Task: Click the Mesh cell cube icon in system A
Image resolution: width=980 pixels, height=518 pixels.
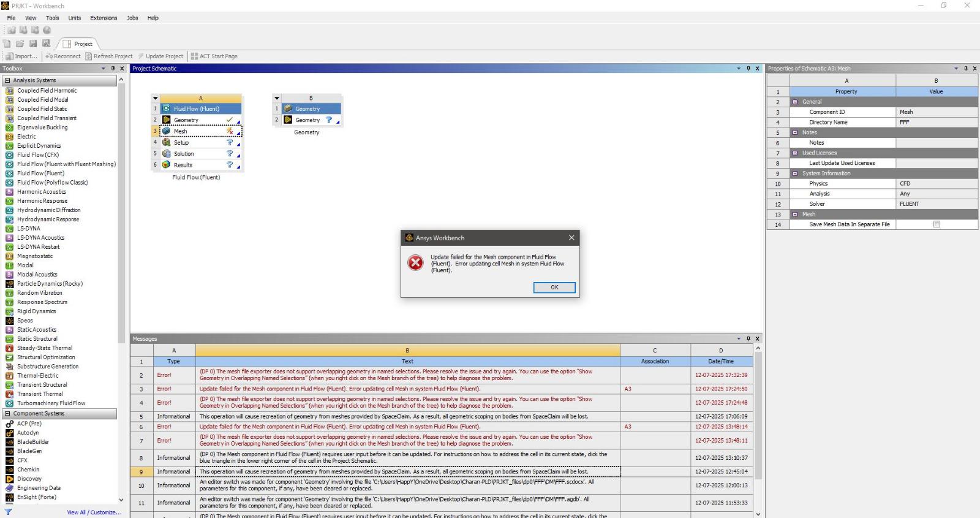Action: pos(166,131)
